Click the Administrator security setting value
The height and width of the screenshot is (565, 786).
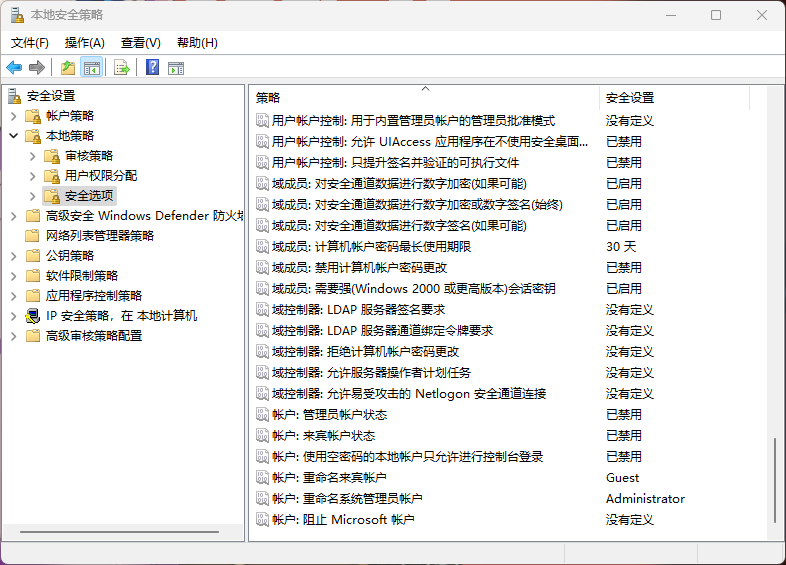645,498
